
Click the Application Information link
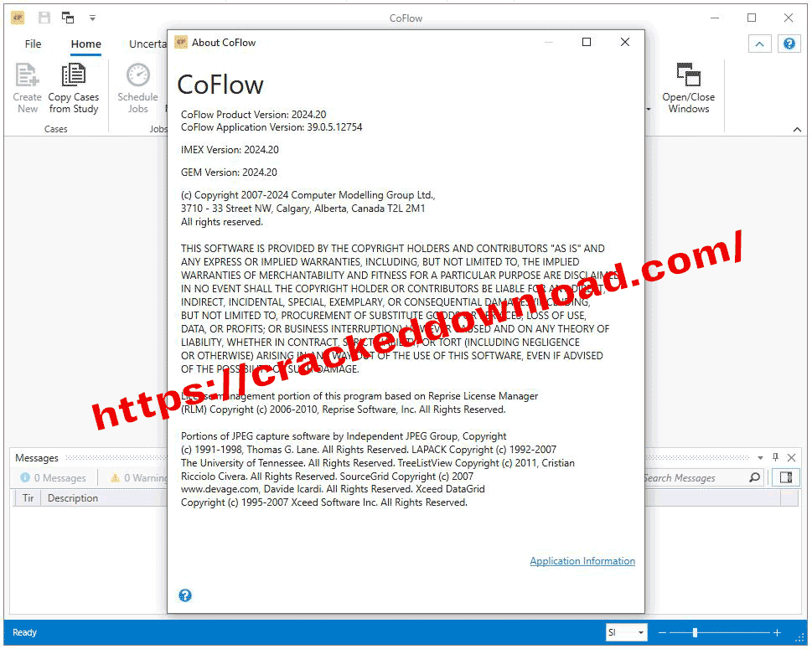582,561
